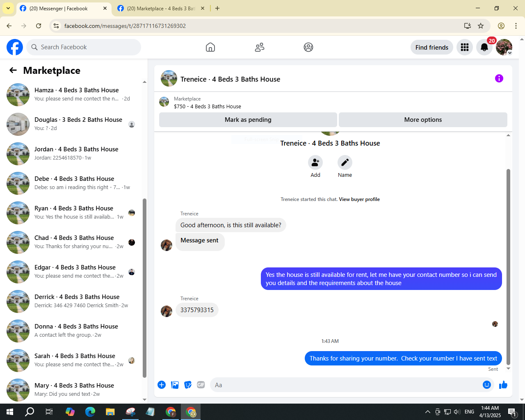Go back from Marketplace chats list
The width and height of the screenshot is (525, 420).
(x=13, y=71)
